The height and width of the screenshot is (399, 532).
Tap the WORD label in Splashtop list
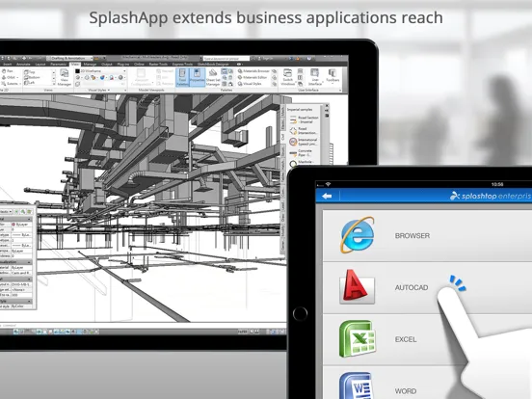coord(405,391)
